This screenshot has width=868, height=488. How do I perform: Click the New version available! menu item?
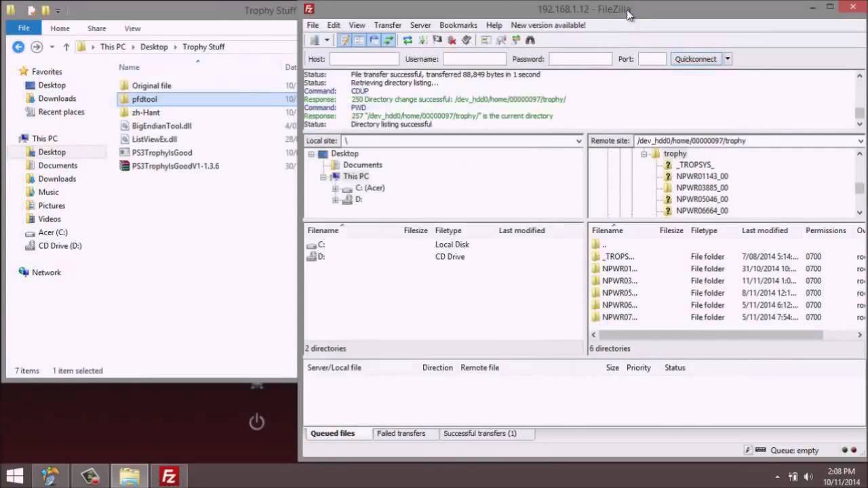pyautogui.click(x=548, y=25)
